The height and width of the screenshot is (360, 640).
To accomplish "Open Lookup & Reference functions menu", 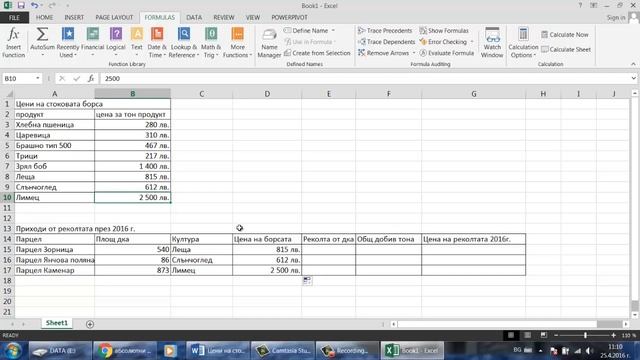I will [184, 42].
